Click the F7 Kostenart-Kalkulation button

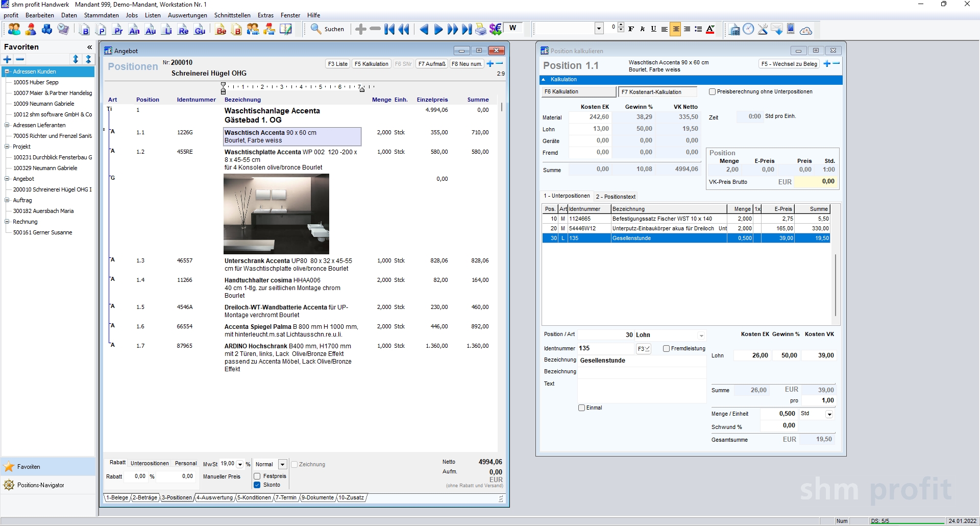point(657,92)
